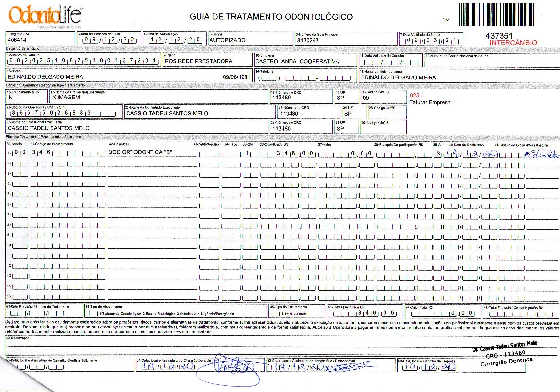The image size is (560, 392).
Task: Select the "Faturar Empresa" note
Action: coord(430,102)
